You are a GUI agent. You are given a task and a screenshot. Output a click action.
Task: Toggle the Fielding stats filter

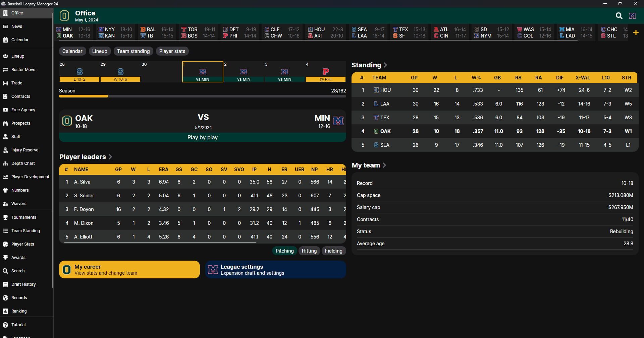(333, 251)
